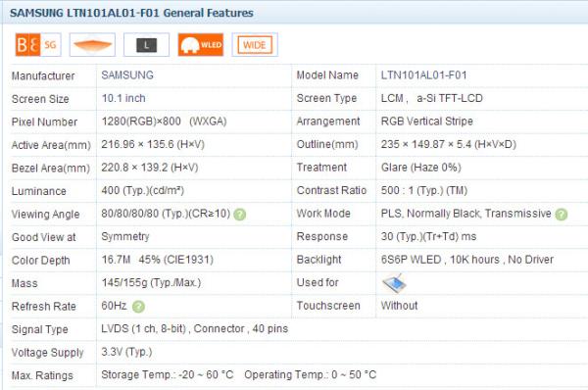Click the 'Bezel Area(mm)' row label

[51, 169]
